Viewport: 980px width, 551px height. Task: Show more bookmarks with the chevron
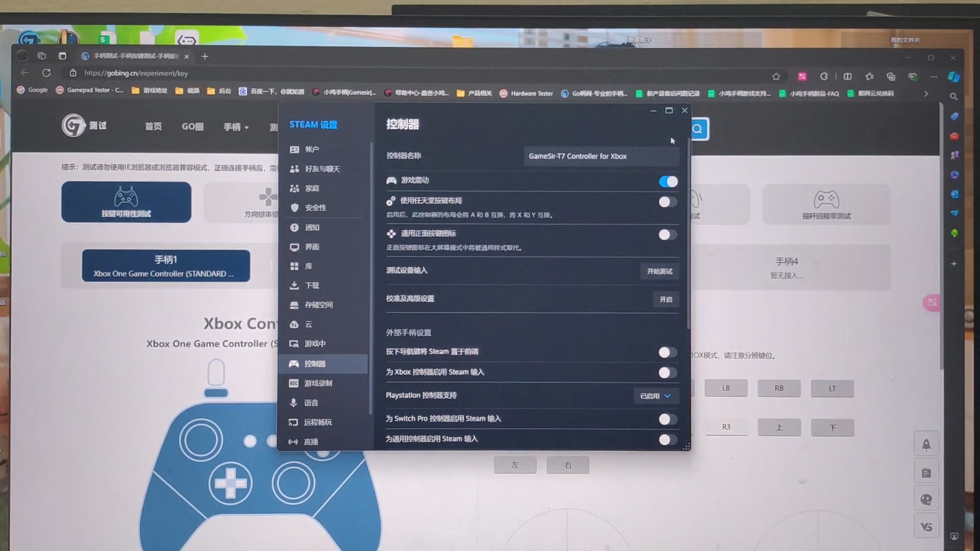[x=926, y=94]
